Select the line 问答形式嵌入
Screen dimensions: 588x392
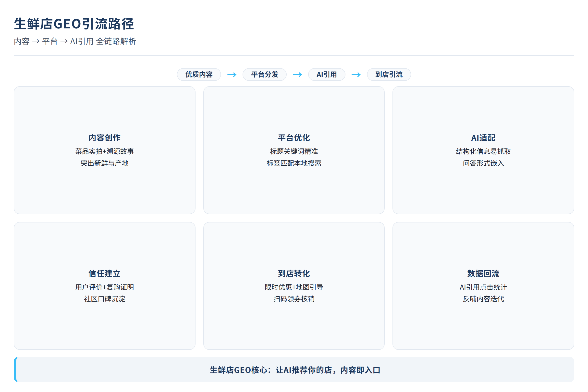pyautogui.click(x=483, y=163)
